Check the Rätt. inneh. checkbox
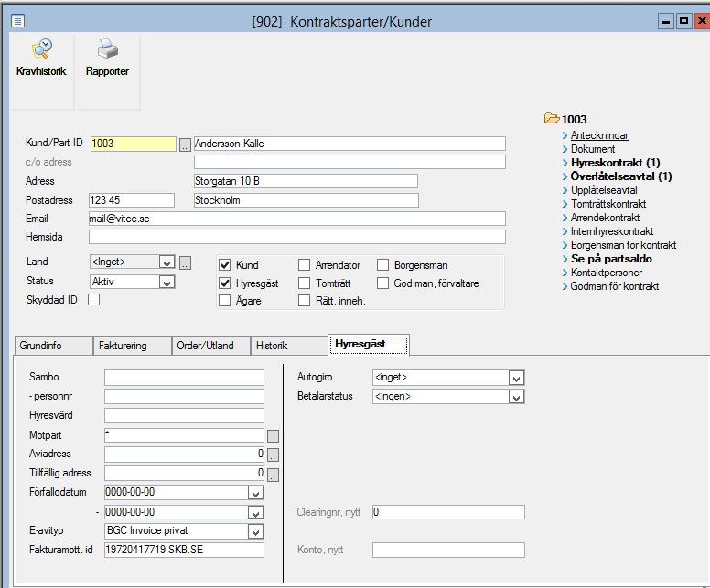Viewport: 710px width, 588px height. click(305, 301)
